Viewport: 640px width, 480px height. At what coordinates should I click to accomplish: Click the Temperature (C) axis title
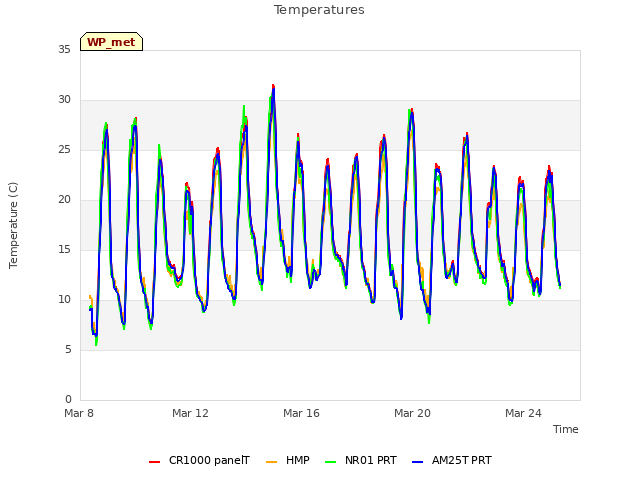13,225
